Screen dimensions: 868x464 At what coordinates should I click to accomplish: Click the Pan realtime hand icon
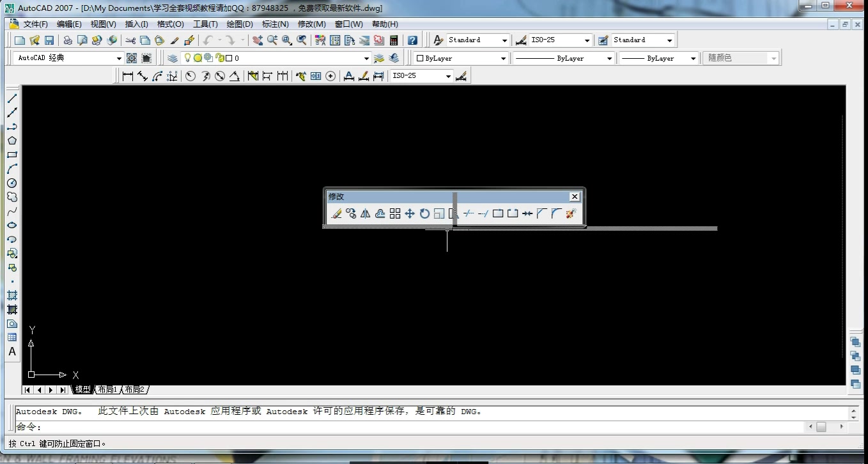point(258,40)
